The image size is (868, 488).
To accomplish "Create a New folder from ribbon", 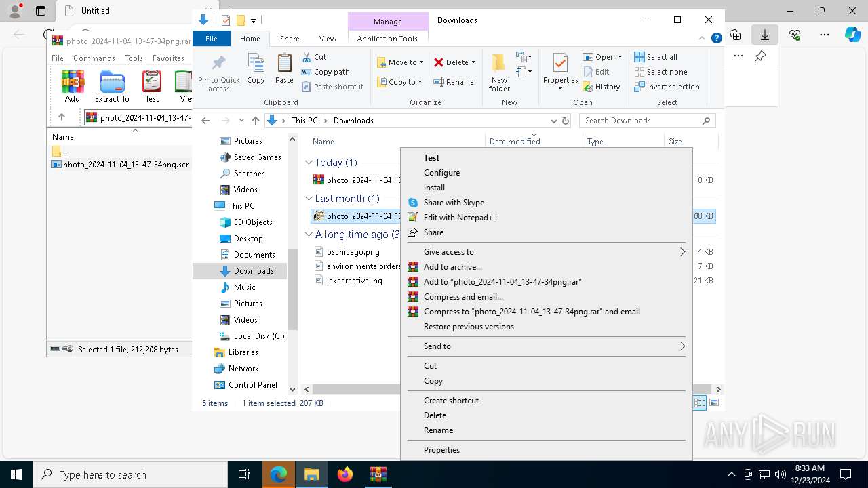I will point(499,73).
